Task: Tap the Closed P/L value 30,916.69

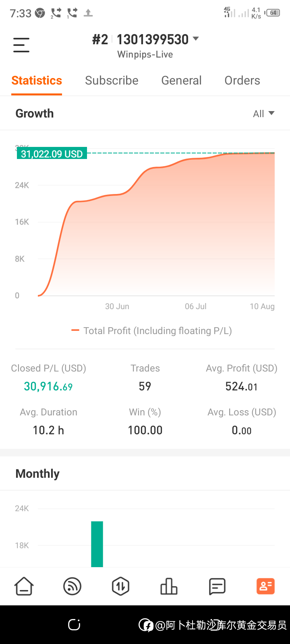Action: (48, 386)
